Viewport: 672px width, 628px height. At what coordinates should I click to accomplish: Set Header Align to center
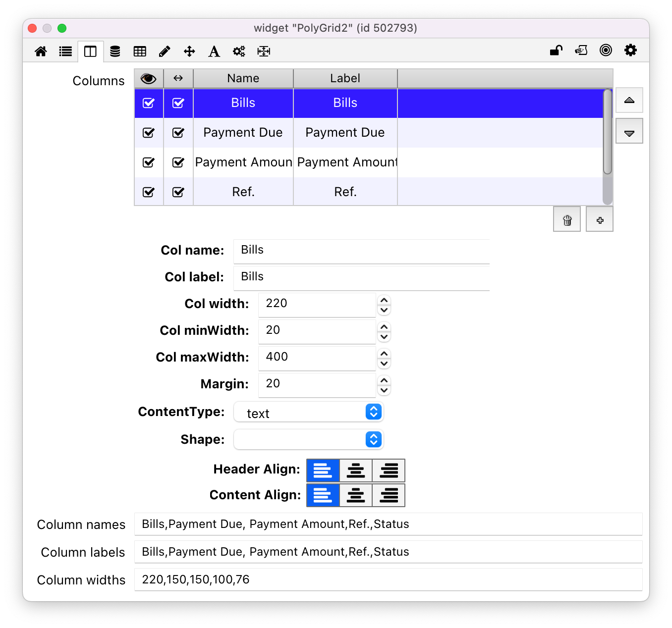356,471
